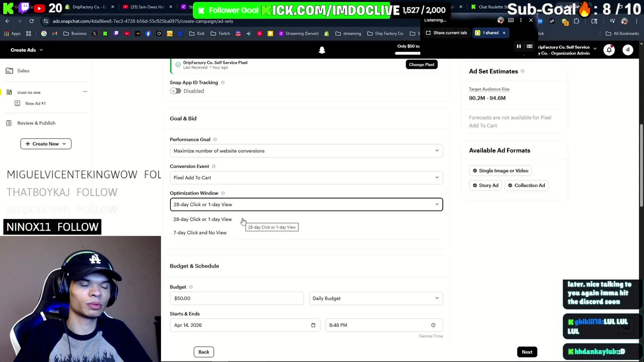Click the Snapchat ghost logo

[322, 50]
